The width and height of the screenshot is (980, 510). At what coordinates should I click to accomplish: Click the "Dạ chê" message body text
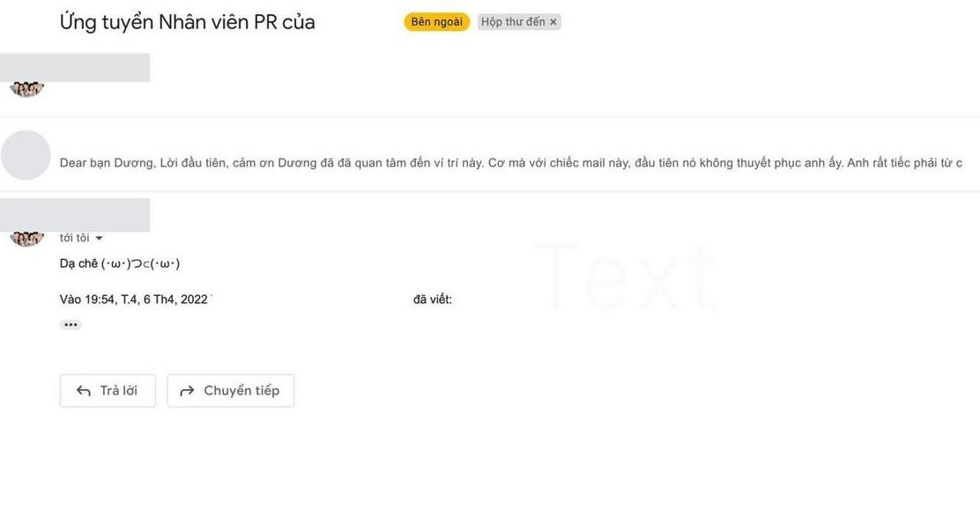(x=119, y=262)
